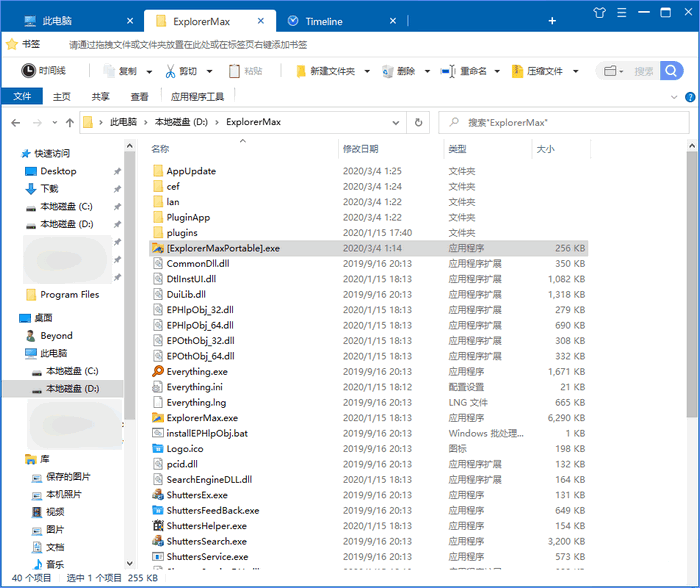Screen dimensions: 700x588
Task: Click the Rename toolbar icon
Action: click(447, 71)
